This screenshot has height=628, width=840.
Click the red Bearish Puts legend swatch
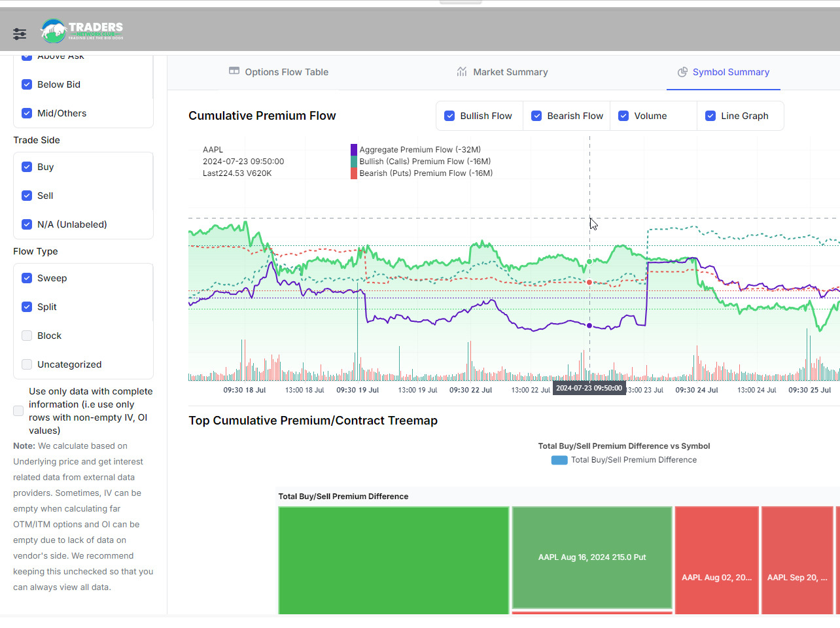[x=354, y=173]
